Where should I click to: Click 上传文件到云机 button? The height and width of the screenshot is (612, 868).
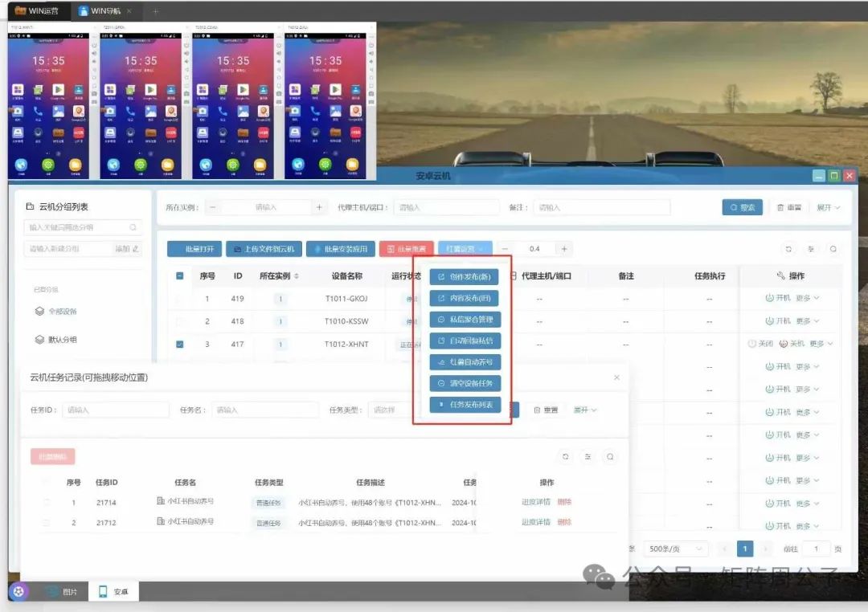tap(264, 249)
